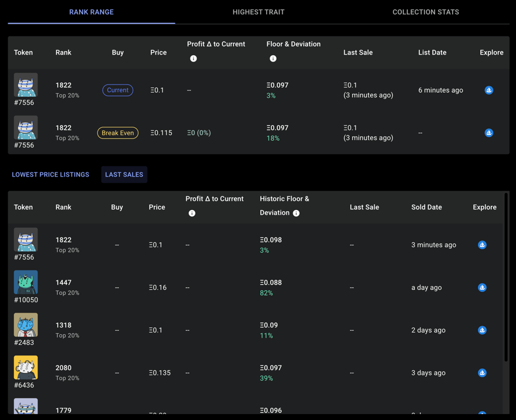Switch to the Collection Stats tab

[x=426, y=12]
